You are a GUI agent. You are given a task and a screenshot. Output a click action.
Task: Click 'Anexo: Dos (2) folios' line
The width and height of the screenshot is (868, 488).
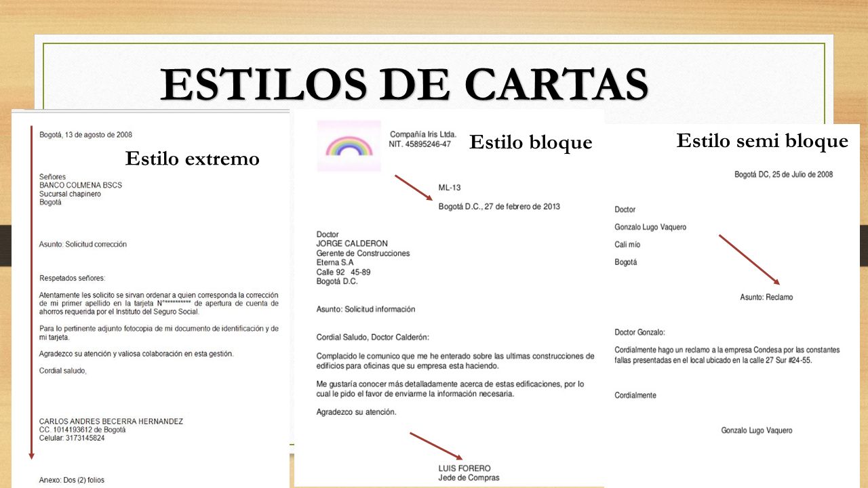coord(72,481)
